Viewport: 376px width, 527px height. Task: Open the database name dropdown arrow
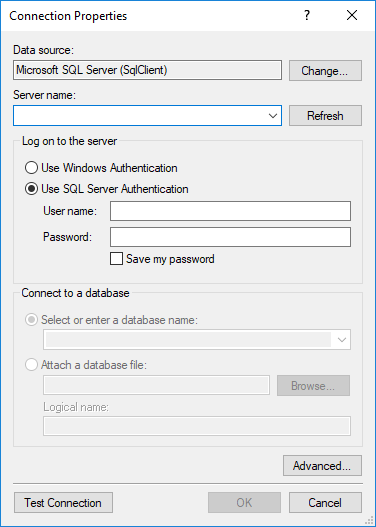point(341,340)
